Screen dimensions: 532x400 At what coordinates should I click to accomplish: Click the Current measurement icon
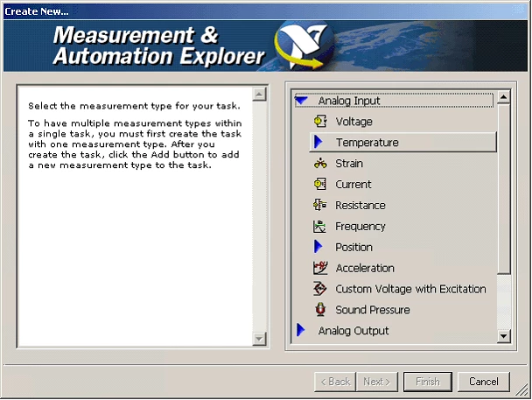coord(319,185)
